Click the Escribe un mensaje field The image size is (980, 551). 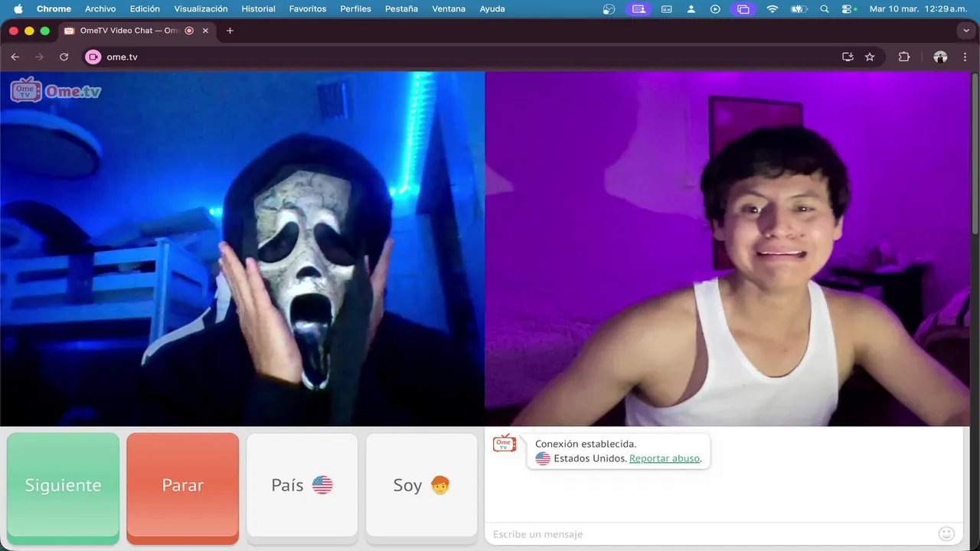pyautogui.click(x=712, y=533)
